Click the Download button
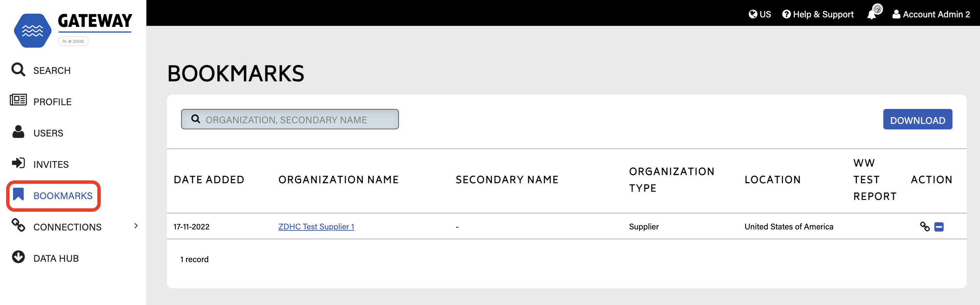Screen dimensions: 980x305 coord(917,120)
